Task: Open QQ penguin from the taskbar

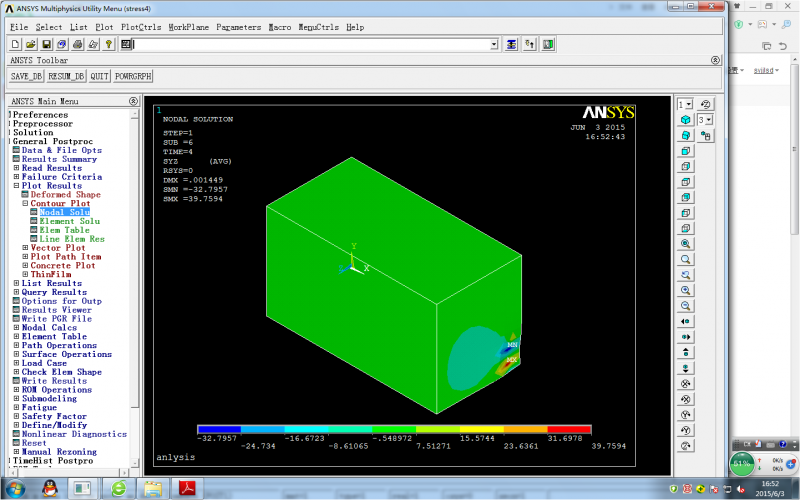Action: tap(49, 489)
